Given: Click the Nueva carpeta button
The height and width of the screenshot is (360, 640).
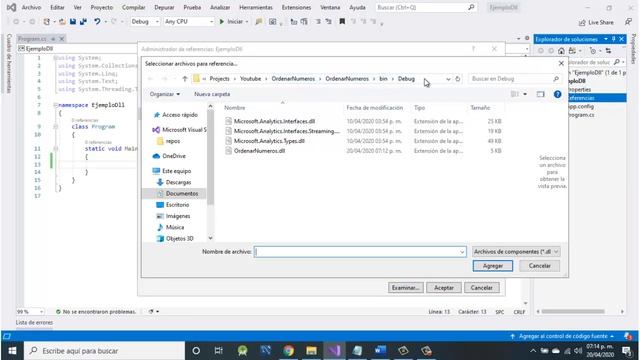Looking at the screenshot, I should (212, 94).
